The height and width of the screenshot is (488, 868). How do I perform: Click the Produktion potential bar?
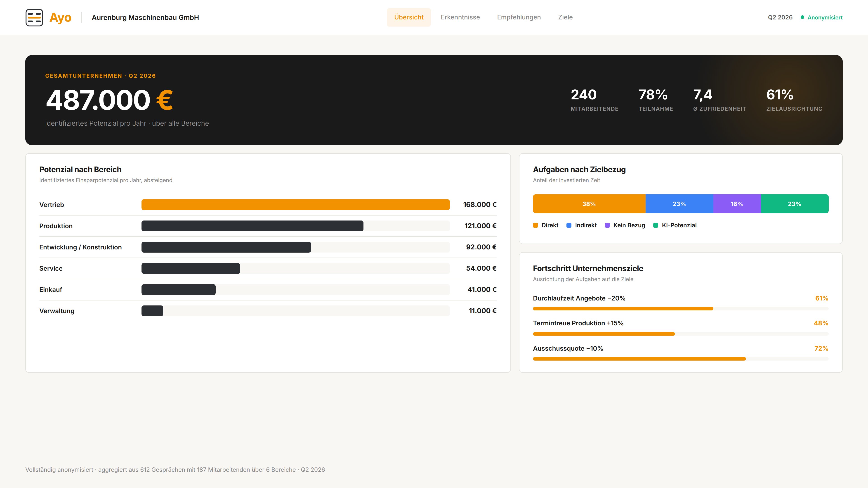(x=252, y=226)
